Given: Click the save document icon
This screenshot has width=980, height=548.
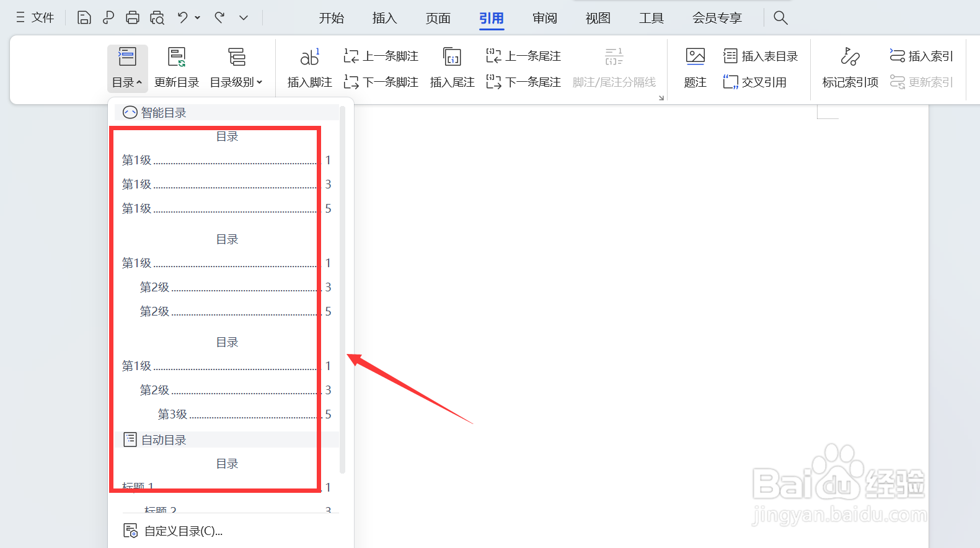Looking at the screenshot, I should point(84,17).
